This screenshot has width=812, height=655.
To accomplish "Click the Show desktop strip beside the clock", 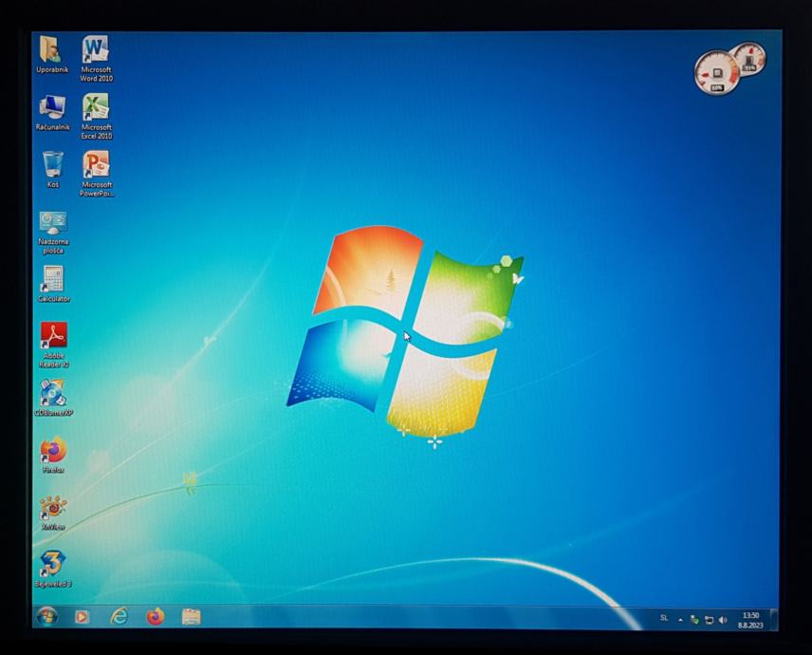I will point(774,620).
